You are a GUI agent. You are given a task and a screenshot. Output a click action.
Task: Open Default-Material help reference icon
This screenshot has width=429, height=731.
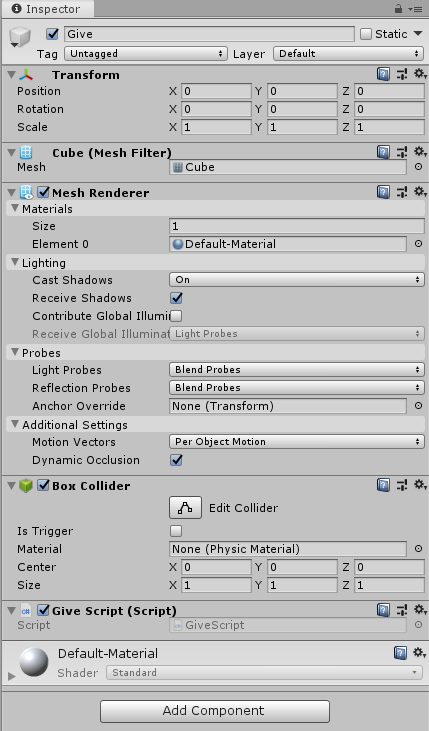click(x=400, y=653)
